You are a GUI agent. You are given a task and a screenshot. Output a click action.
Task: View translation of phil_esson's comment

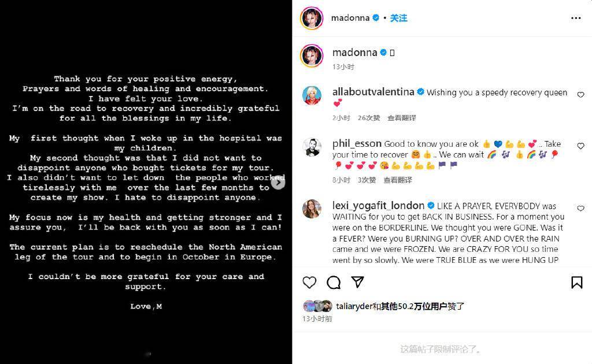(398, 180)
